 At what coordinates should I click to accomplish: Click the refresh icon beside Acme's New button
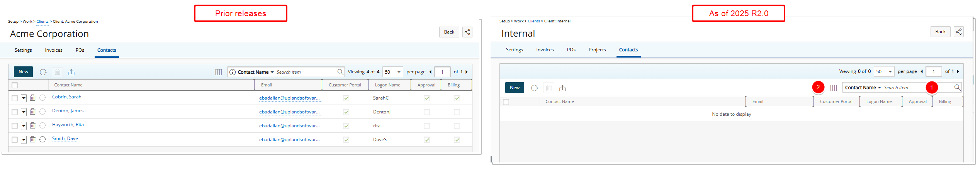pos(43,72)
